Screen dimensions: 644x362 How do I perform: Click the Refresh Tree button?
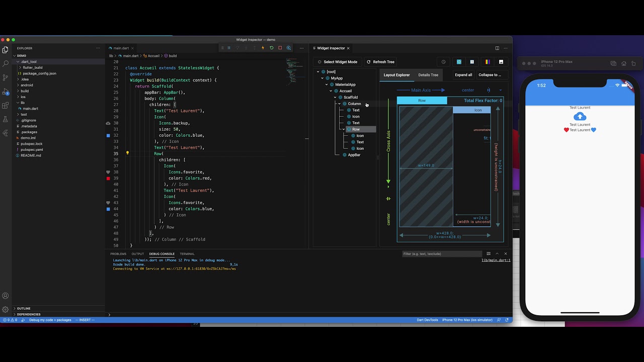click(380, 62)
